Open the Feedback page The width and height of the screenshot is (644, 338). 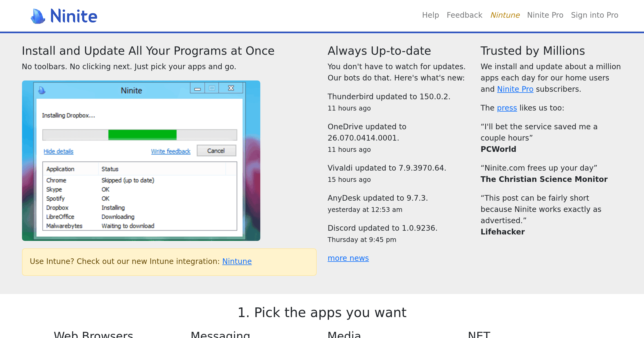click(464, 15)
